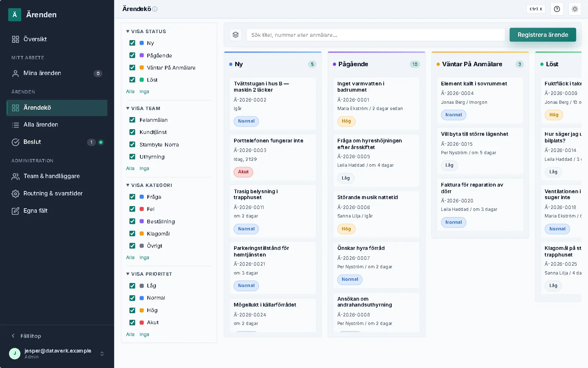Click Inga link under VISA PRIORITET

click(x=144, y=335)
